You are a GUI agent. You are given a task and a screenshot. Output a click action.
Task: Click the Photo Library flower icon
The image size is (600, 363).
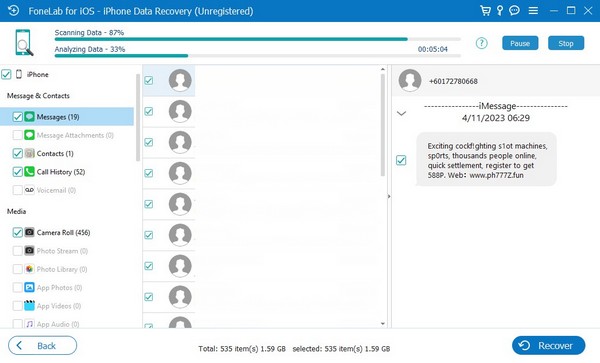coord(29,269)
